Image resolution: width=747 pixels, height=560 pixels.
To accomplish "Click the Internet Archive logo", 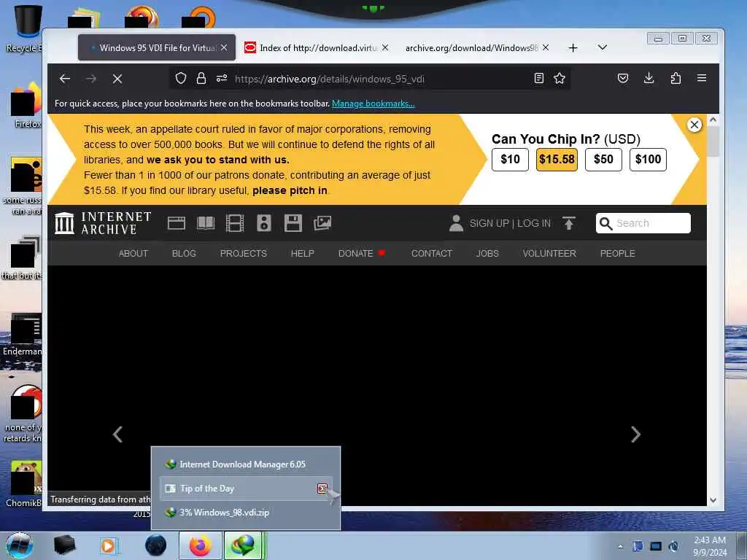I will 103,223.
